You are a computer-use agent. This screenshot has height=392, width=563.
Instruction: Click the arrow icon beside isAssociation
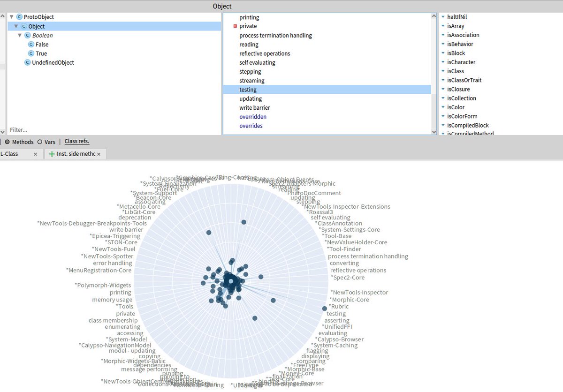tap(443, 35)
